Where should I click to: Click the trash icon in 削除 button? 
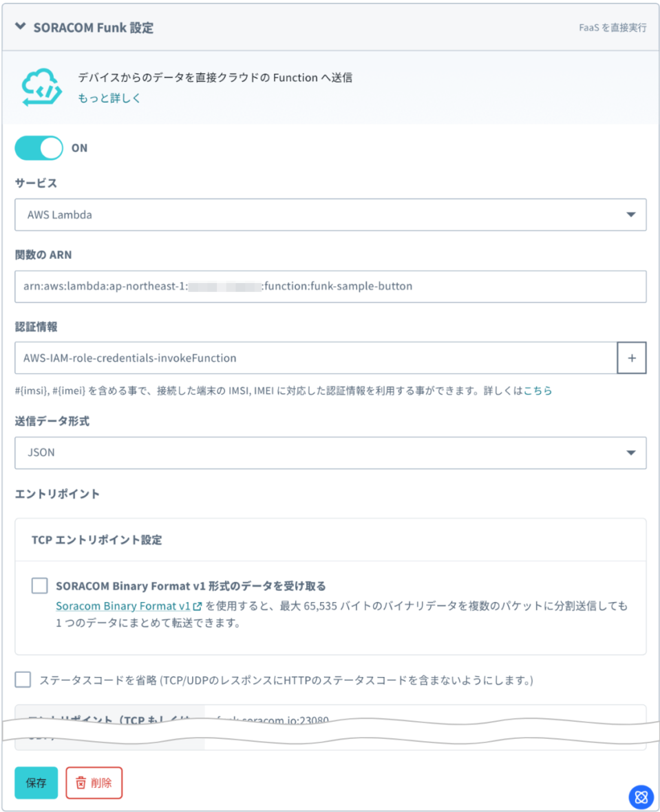pyautogui.click(x=81, y=782)
